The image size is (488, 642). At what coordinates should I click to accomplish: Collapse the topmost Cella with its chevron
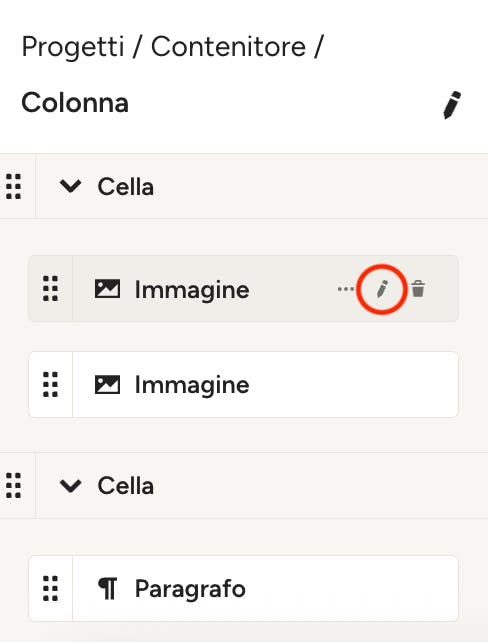pos(70,186)
